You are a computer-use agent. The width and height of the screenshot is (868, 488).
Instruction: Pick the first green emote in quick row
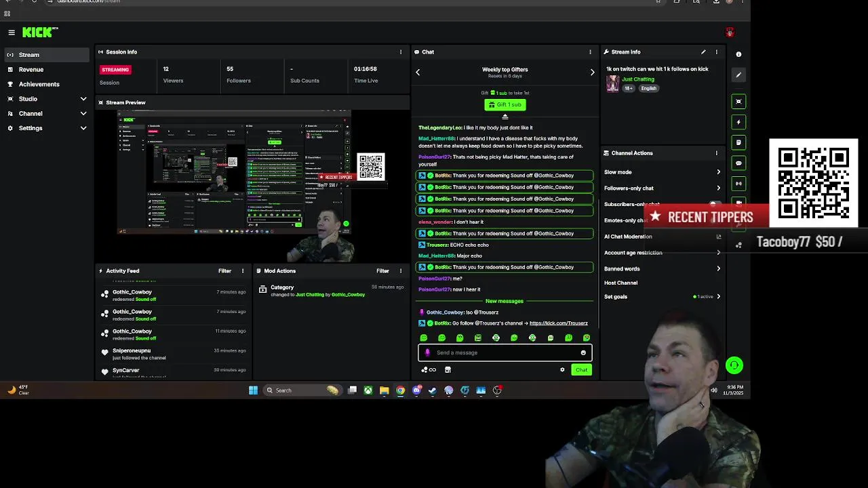coord(424,338)
